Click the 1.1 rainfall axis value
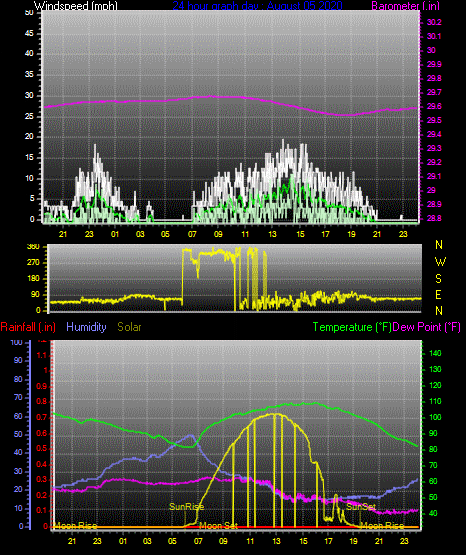This screenshot has width=466, height=555. click(x=42, y=355)
